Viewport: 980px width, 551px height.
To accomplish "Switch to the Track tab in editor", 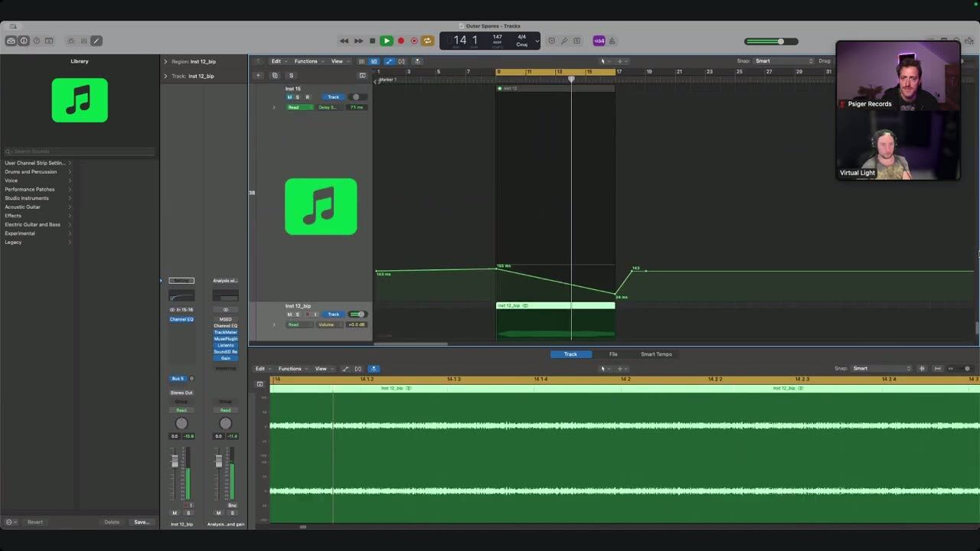I will pyautogui.click(x=570, y=354).
